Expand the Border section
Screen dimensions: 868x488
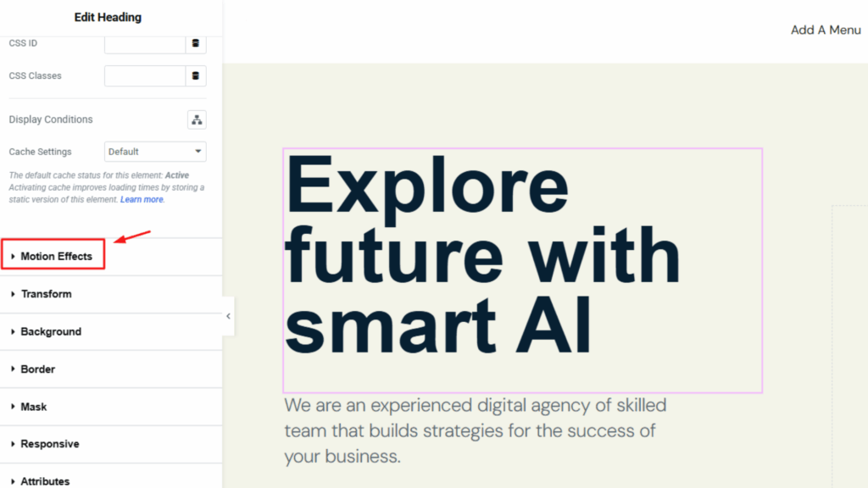[x=38, y=369]
